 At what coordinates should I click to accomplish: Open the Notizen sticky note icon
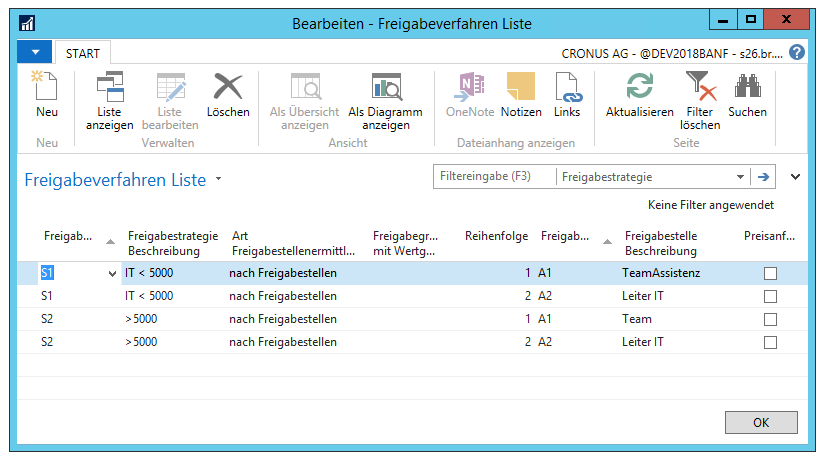coord(521,86)
